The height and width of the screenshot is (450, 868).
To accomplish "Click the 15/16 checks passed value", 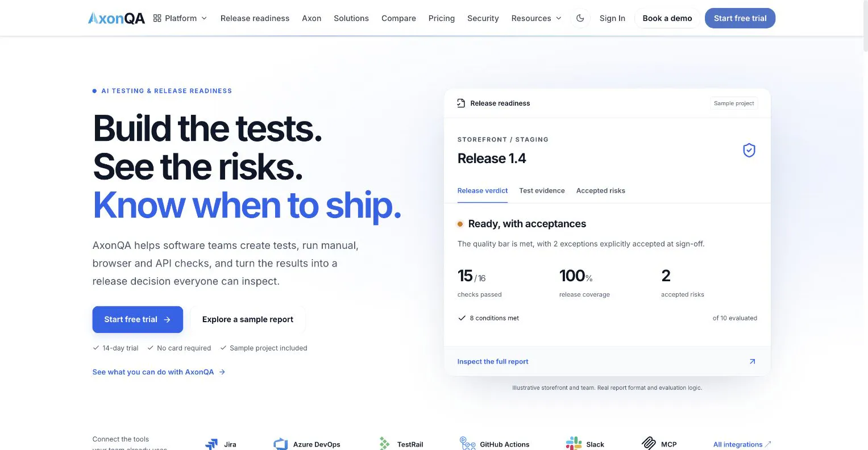I will point(471,276).
